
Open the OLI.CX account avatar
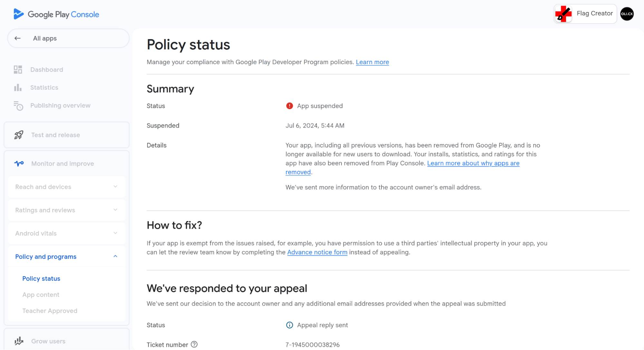point(627,14)
